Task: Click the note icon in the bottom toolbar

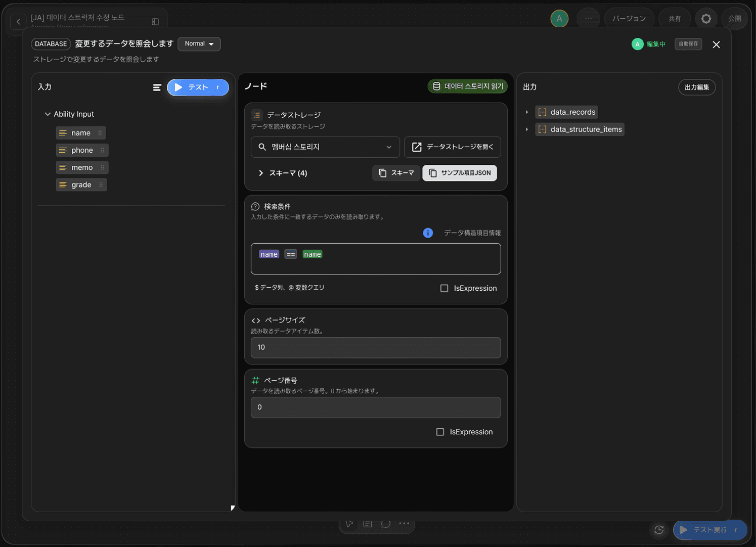Action: click(368, 524)
